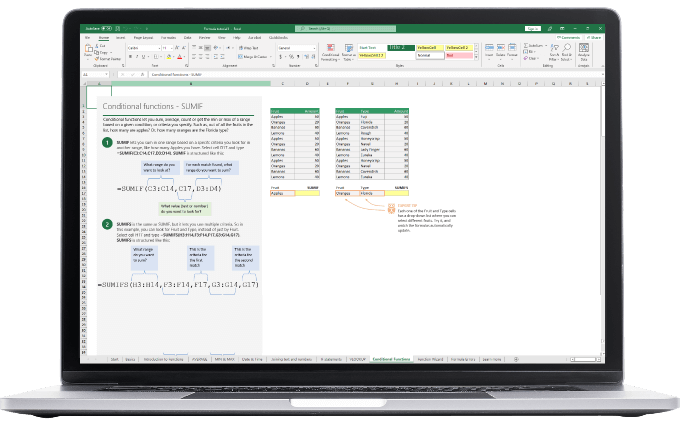Toggle the AutoSave switch
This screenshot has height=435, width=683.
106,29
